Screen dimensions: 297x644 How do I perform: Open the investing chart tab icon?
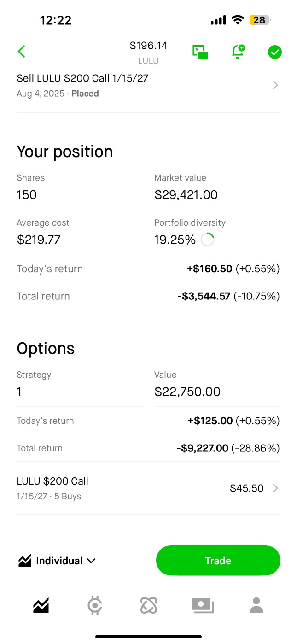click(x=41, y=605)
